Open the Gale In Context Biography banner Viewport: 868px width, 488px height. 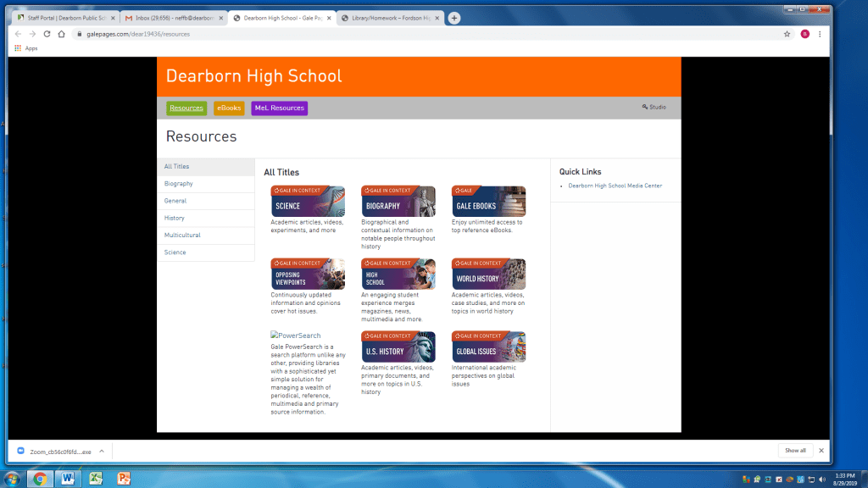(398, 202)
